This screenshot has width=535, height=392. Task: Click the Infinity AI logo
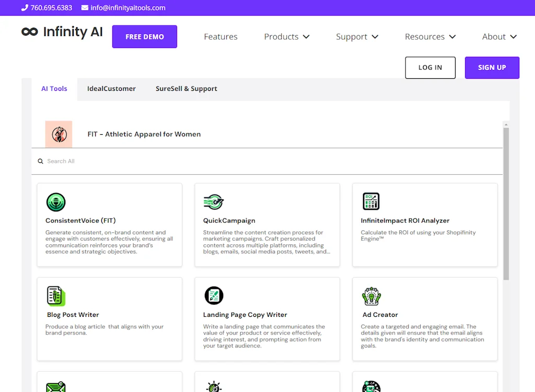[62, 32]
